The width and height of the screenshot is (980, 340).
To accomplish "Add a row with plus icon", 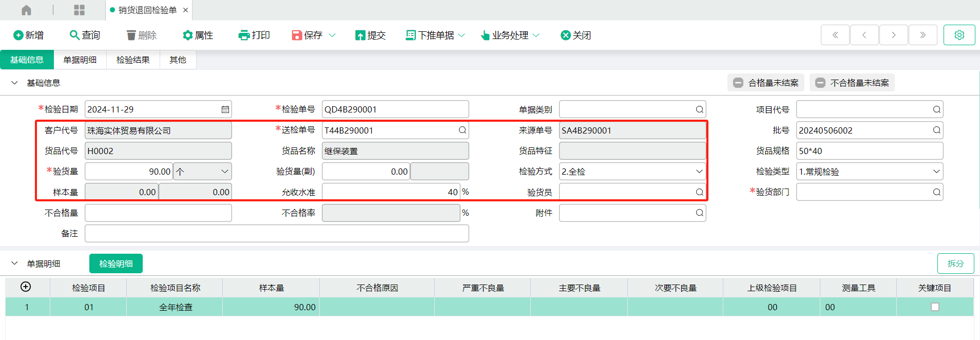I will (26, 287).
